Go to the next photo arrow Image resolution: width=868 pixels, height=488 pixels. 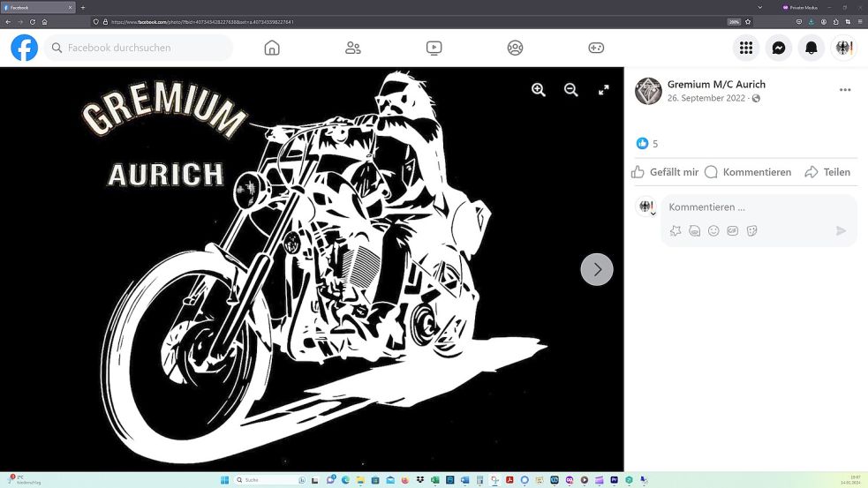point(597,269)
